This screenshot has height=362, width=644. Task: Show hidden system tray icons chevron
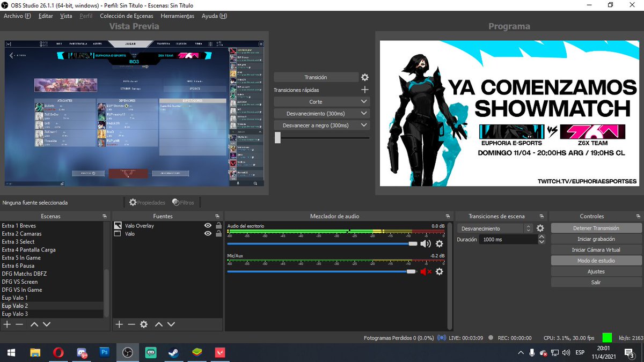(521, 353)
